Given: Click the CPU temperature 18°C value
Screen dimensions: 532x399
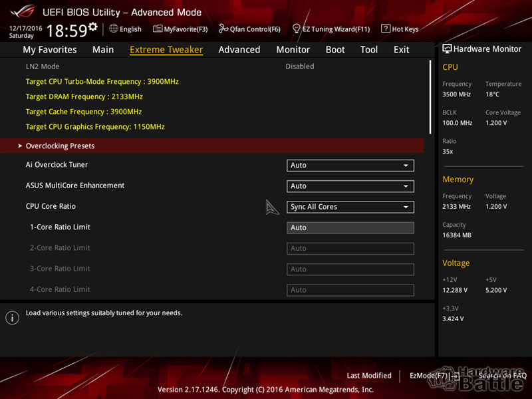Looking at the screenshot, I should (x=492, y=94).
